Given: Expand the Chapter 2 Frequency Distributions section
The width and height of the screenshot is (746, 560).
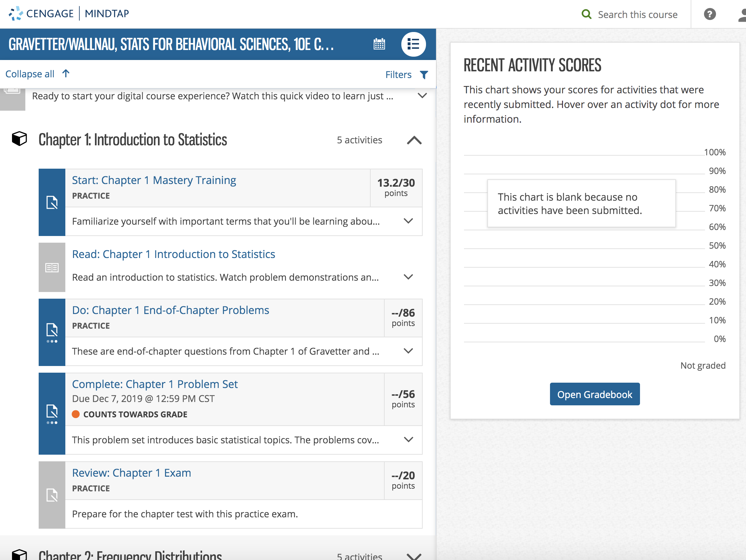Looking at the screenshot, I should coord(414,556).
